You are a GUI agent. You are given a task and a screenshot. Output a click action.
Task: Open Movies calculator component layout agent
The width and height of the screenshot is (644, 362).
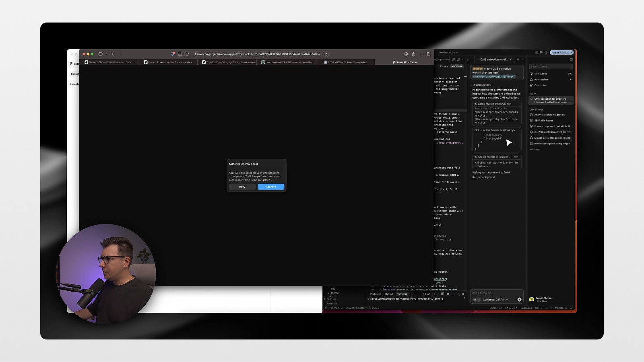click(551, 138)
